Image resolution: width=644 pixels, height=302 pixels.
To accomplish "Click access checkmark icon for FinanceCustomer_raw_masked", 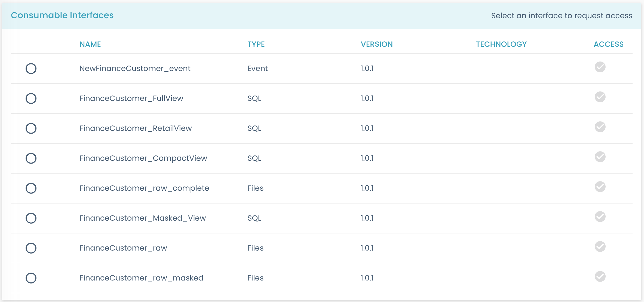I will pyautogui.click(x=600, y=276).
